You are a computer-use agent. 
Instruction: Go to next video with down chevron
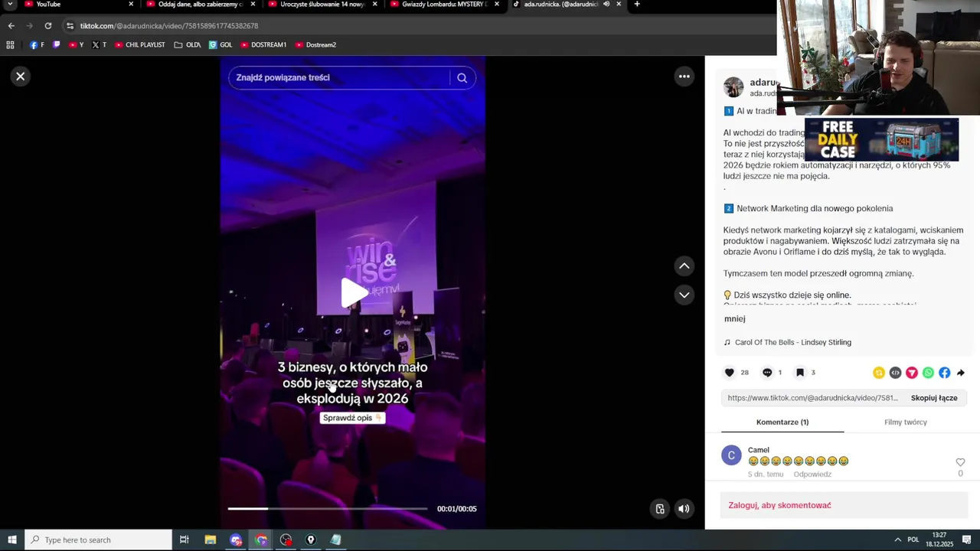[684, 295]
